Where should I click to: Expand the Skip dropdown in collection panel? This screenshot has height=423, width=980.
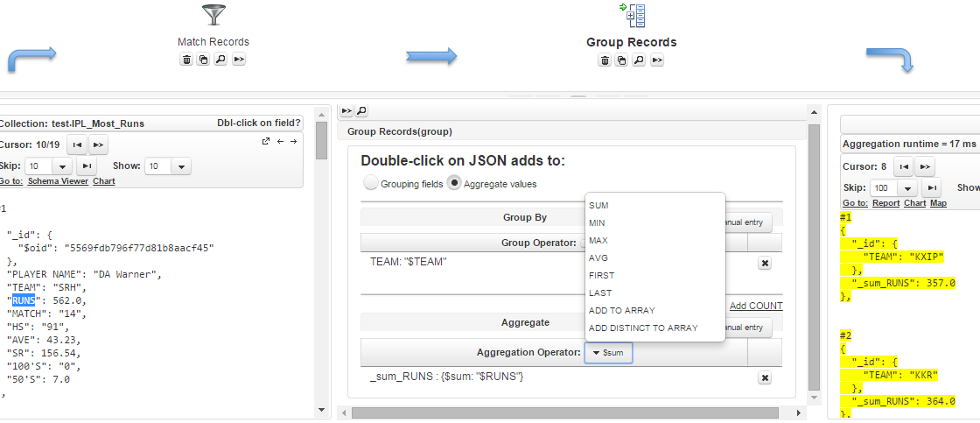point(61,166)
